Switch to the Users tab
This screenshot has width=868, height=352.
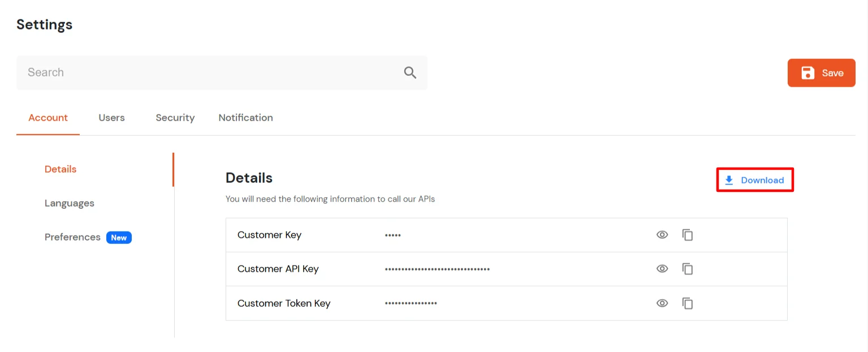[x=111, y=118]
